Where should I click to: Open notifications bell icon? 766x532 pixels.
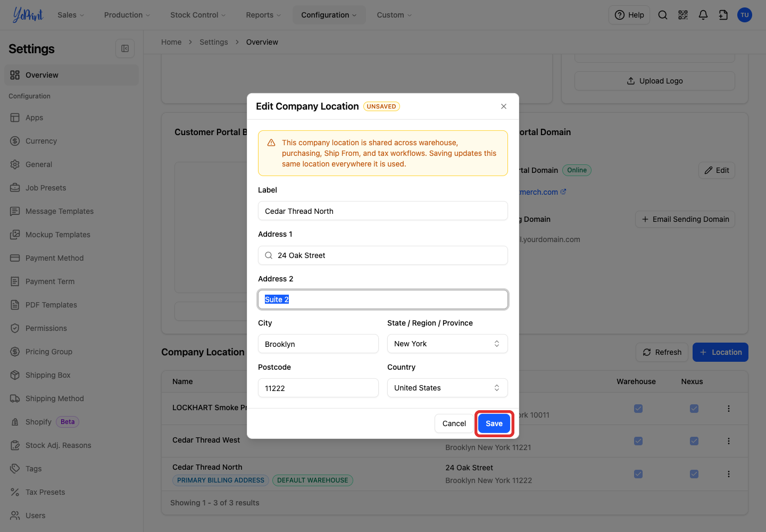coord(703,15)
